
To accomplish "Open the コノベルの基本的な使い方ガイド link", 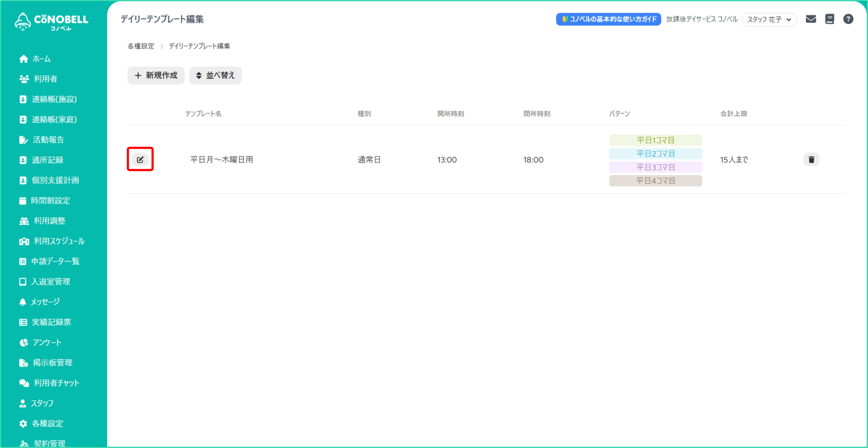I will tap(608, 19).
